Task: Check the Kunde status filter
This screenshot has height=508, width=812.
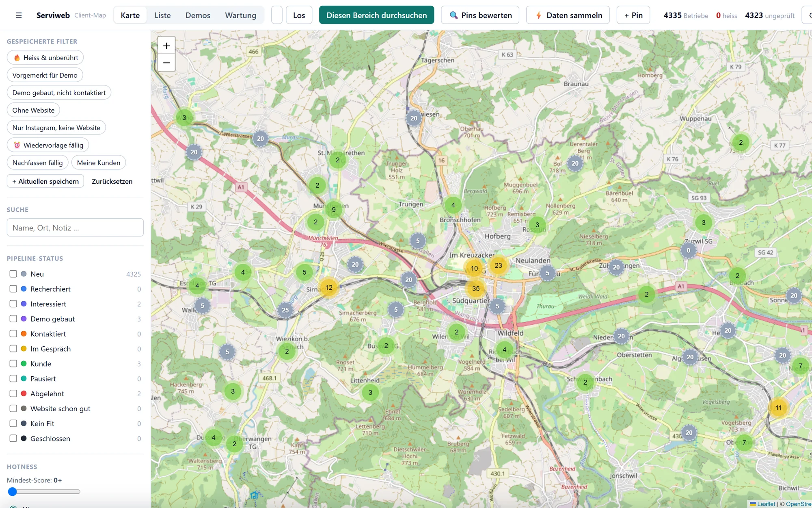Action: click(x=13, y=364)
